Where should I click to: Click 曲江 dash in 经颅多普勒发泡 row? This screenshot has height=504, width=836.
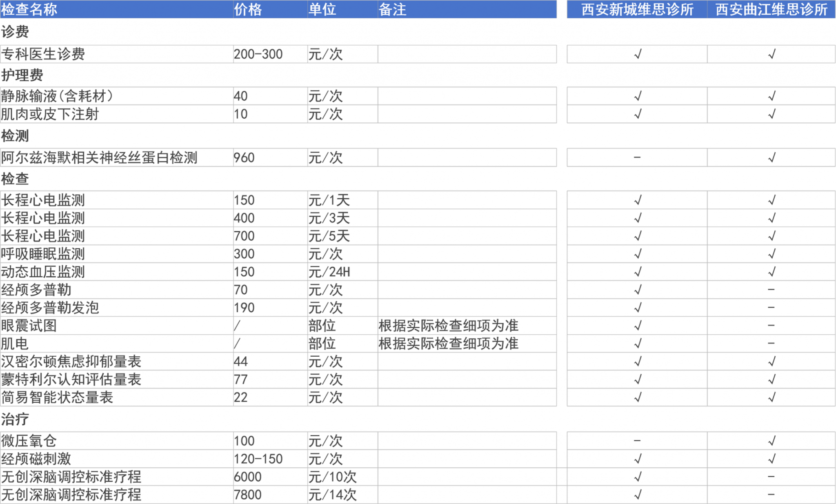(771, 307)
